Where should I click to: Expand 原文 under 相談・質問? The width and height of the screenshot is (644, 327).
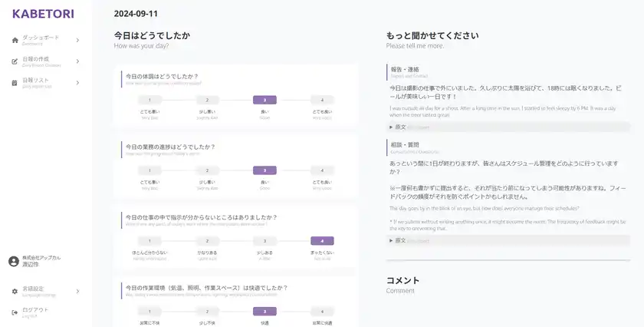[x=508, y=240]
